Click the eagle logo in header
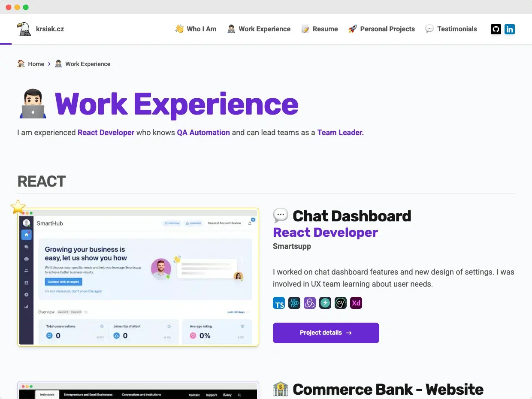Screen dimensions: 532x399 pyautogui.click(x=24, y=29)
